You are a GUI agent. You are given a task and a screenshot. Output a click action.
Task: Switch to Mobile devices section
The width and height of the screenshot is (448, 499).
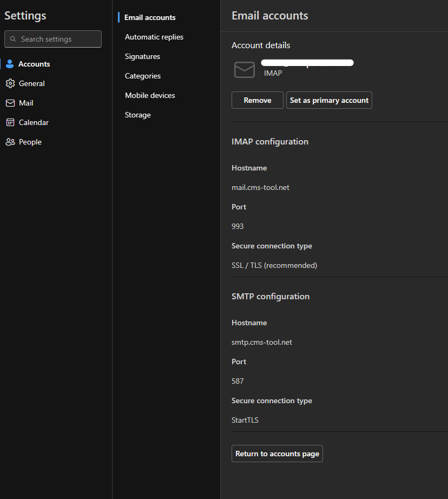click(x=150, y=95)
